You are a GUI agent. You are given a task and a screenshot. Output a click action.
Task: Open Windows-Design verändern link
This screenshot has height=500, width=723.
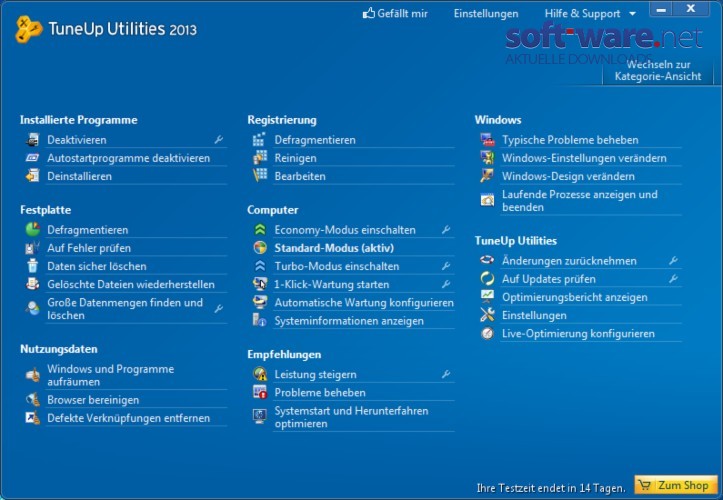(x=569, y=176)
